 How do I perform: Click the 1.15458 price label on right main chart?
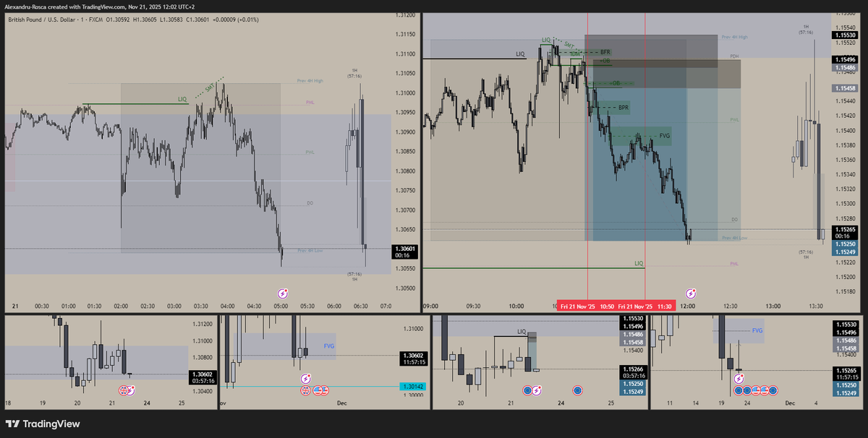844,87
